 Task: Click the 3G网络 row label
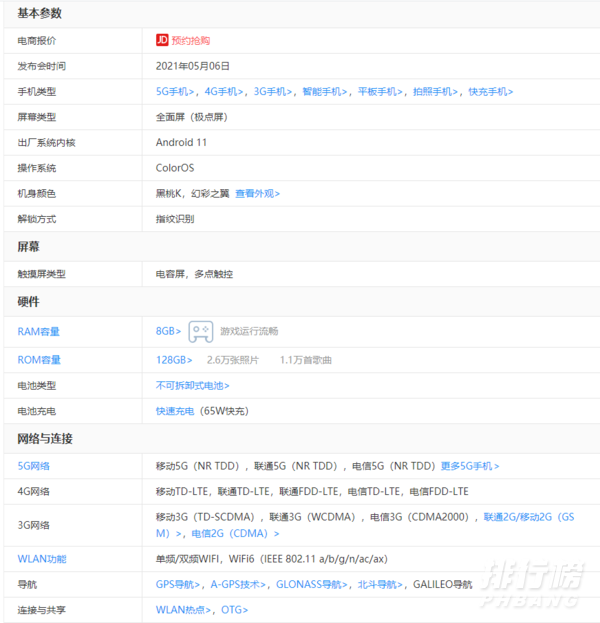point(33,525)
